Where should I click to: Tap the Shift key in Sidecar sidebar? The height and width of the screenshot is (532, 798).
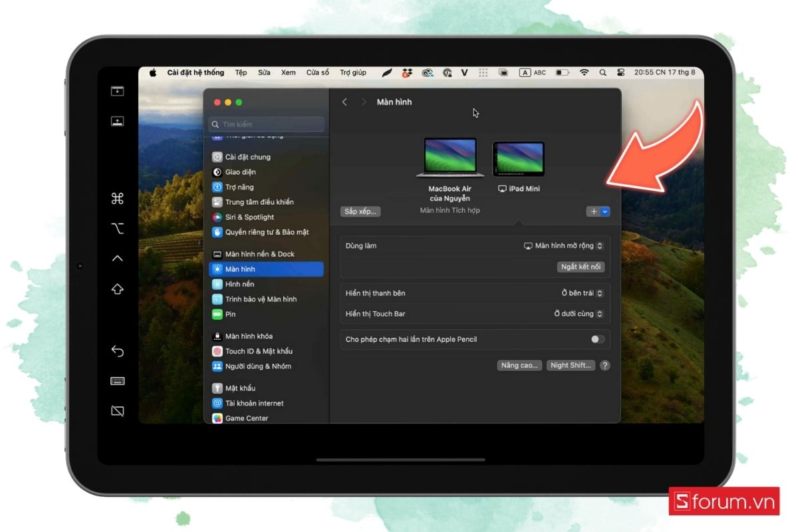(x=118, y=289)
